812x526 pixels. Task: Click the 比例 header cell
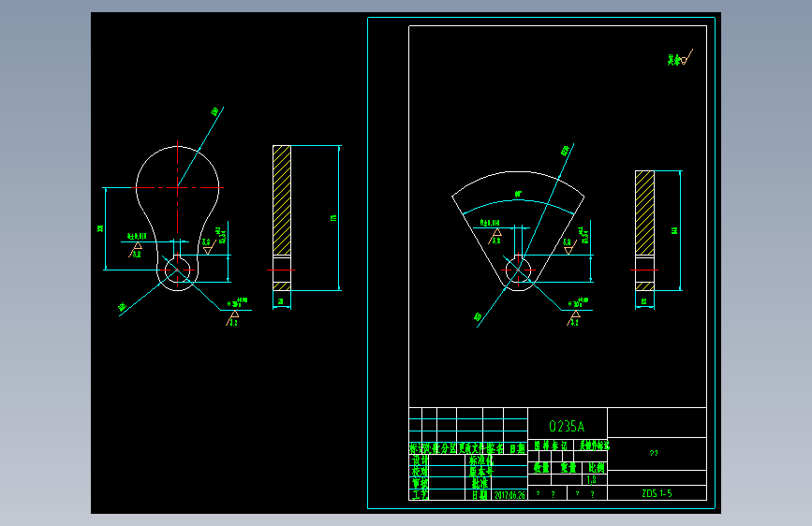[x=596, y=467]
